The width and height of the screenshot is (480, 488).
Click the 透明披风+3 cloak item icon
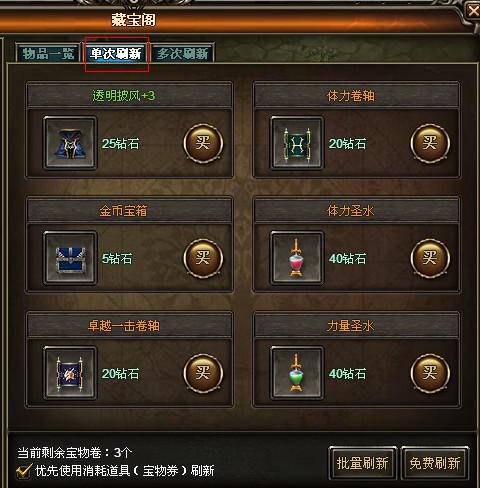[x=70, y=143]
